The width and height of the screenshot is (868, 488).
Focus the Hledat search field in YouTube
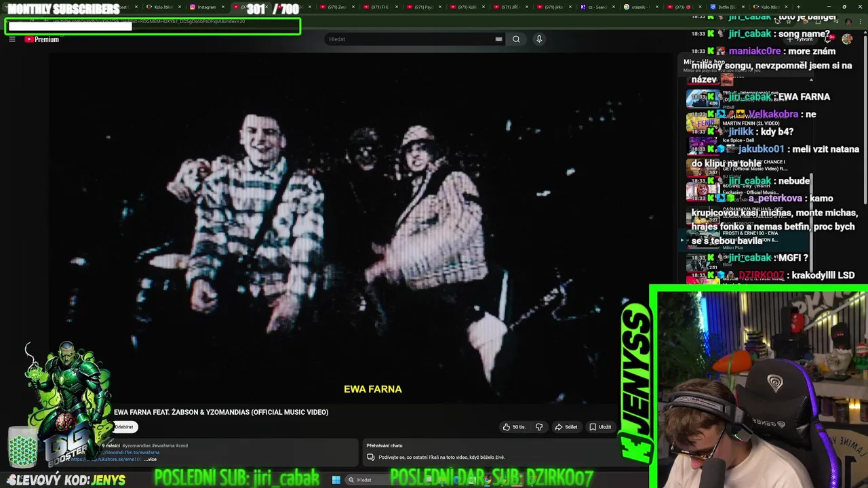point(410,39)
